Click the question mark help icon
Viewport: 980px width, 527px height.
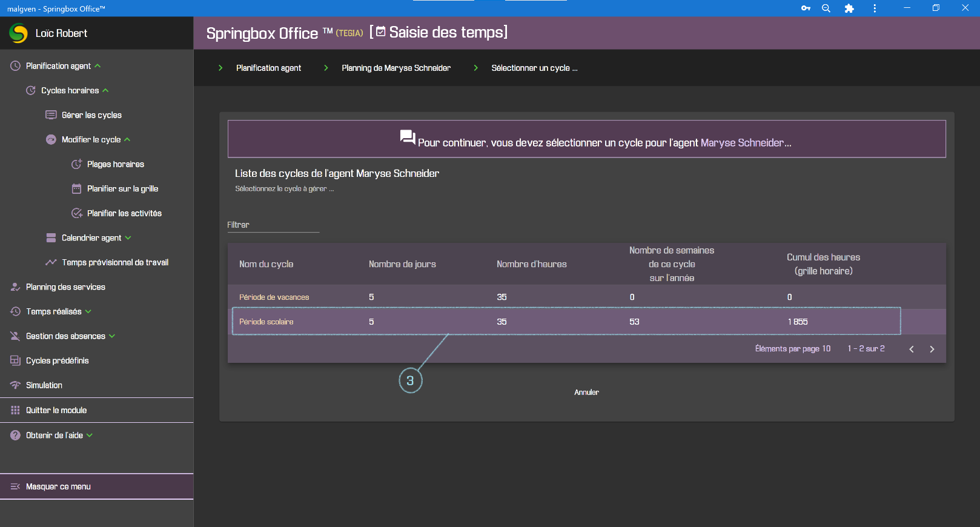coord(15,435)
